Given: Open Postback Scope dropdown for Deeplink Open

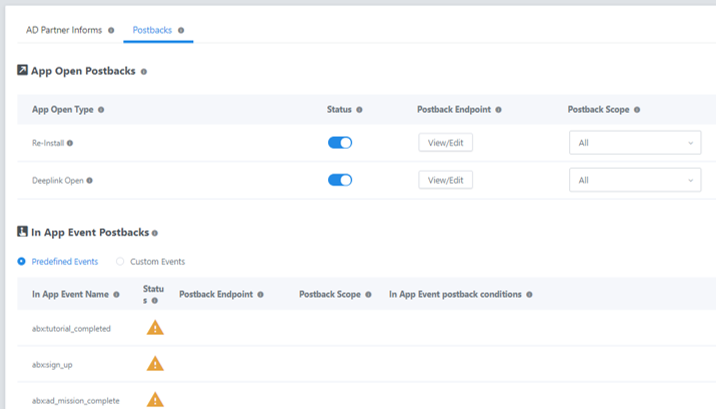Looking at the screenshot, I should point(634,180).
